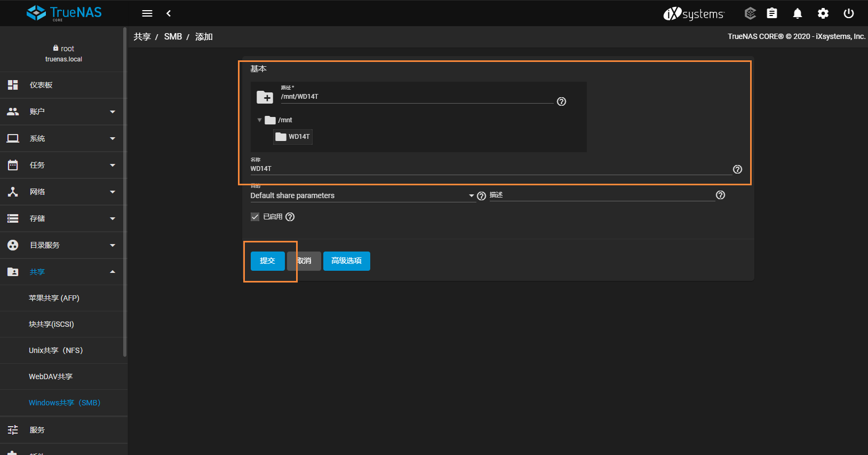
Task: Click the Sharing (共享) folder icon
Action: coord(13,272)
